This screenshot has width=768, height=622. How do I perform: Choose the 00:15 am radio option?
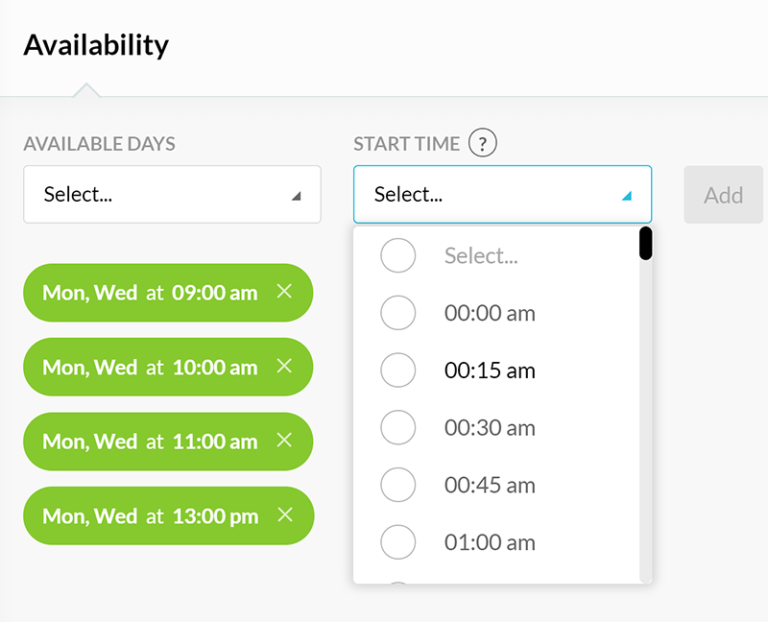coord(398,370)
